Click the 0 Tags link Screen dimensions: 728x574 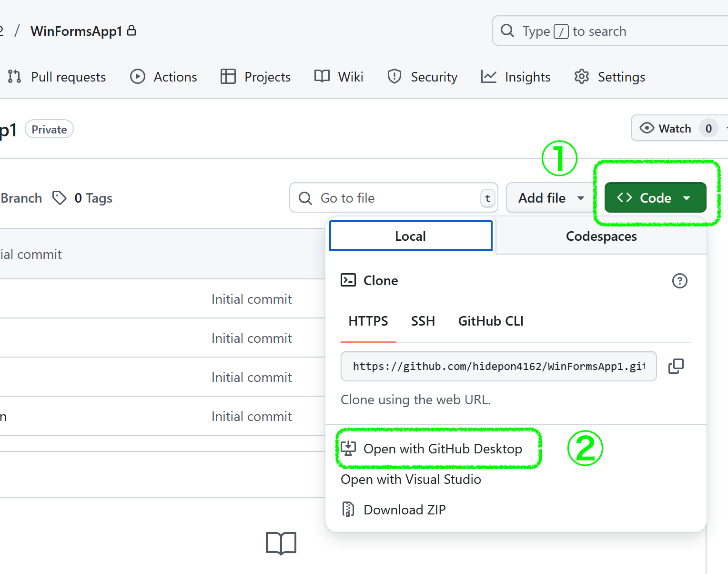coord(82,198)
